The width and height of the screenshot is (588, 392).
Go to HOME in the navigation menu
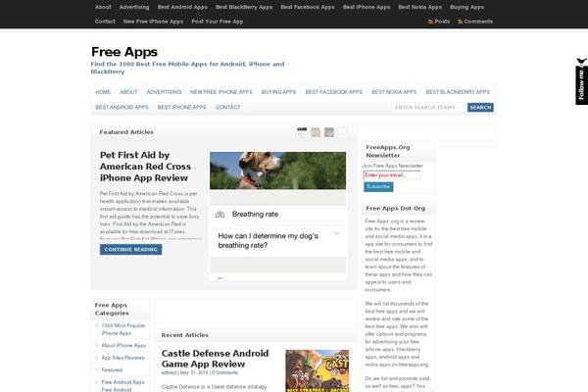(103, 92)
